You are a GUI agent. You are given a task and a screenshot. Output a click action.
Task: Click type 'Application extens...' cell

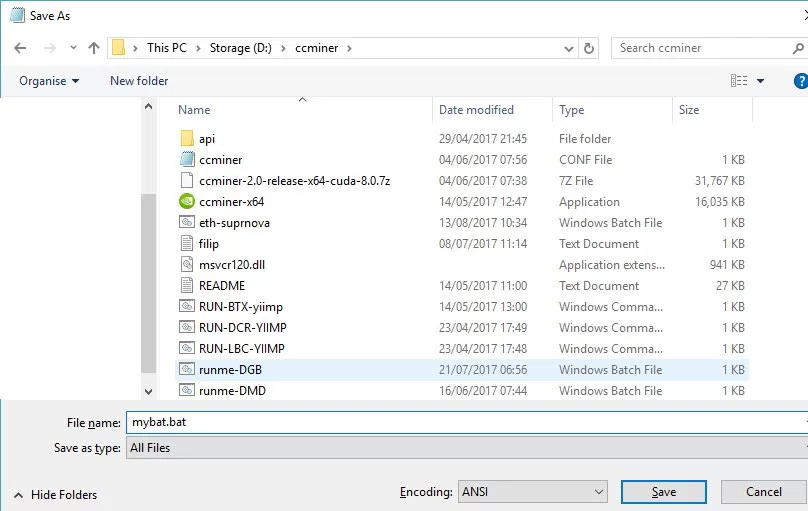(x=612, y=265)
